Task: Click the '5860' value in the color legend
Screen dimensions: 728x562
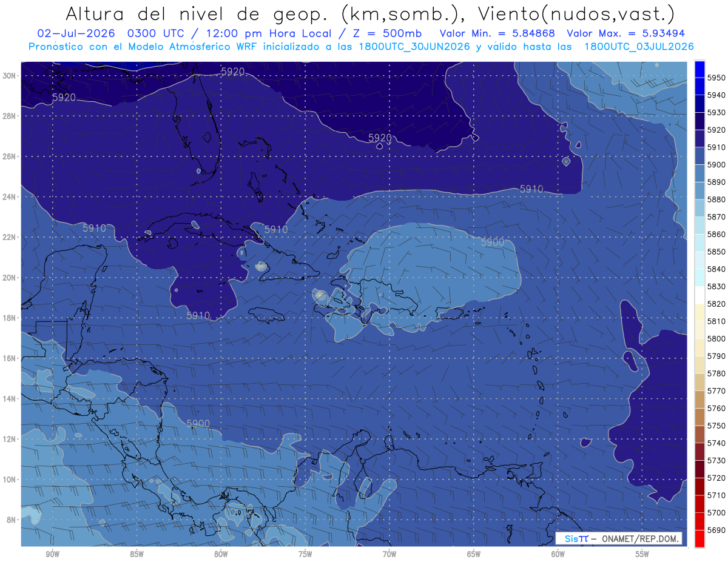Action: pos(716,234)
